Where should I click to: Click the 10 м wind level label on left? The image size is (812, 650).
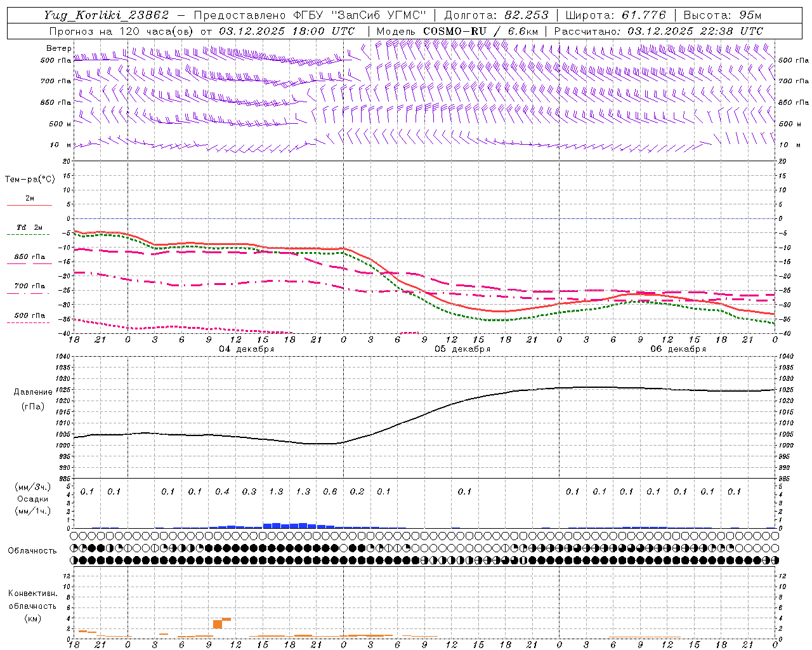(x=61, y=145)
